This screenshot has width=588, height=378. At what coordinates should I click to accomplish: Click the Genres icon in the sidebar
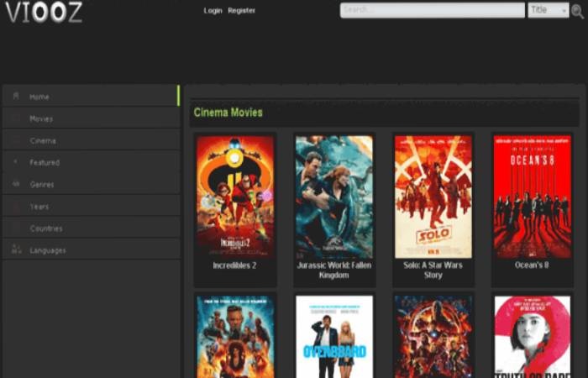tap(16, 184)
